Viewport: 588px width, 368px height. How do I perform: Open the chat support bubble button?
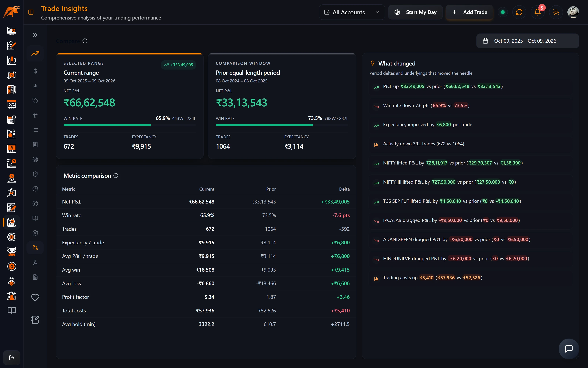click(x=569, y=348)
